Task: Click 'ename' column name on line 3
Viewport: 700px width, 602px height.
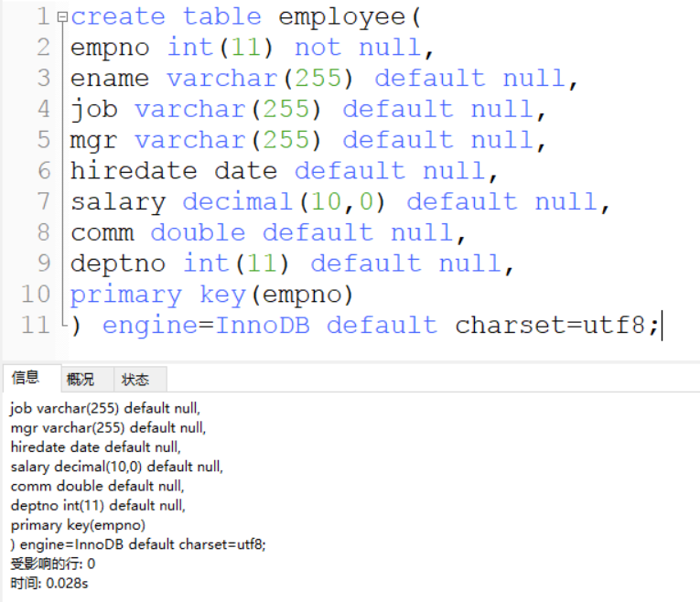Action: tap(110, 79)
